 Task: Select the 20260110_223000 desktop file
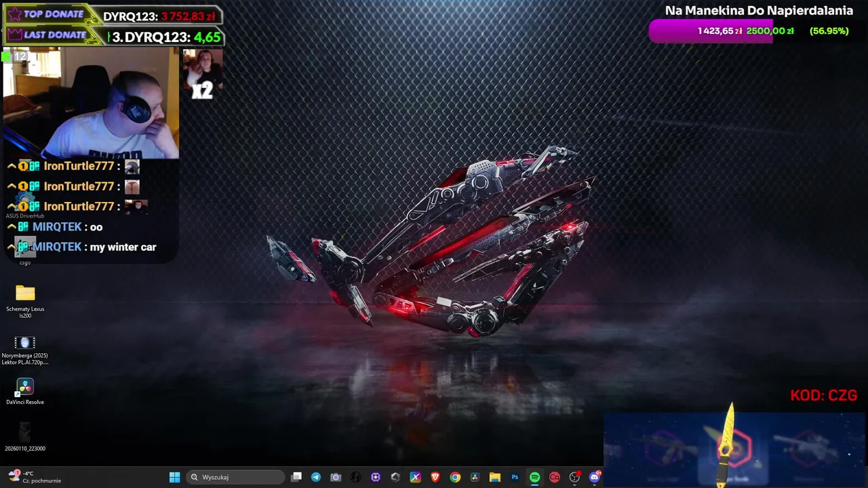(x=25, y=437)
